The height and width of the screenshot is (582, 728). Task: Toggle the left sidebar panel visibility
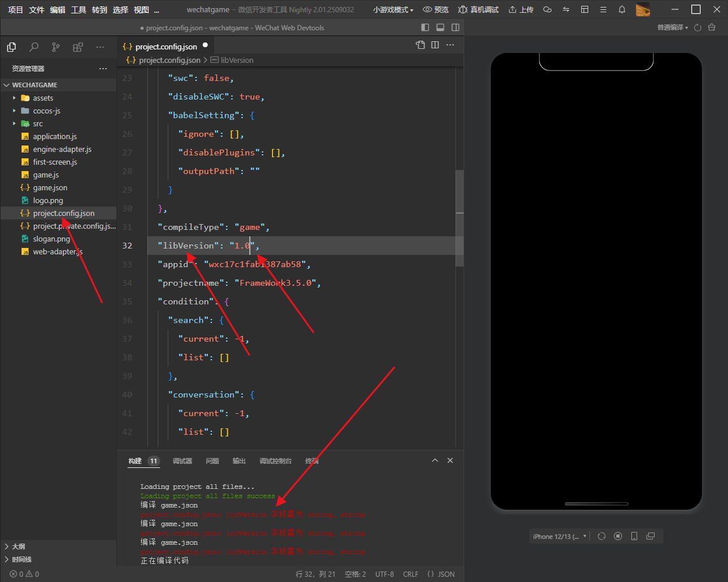425,27
